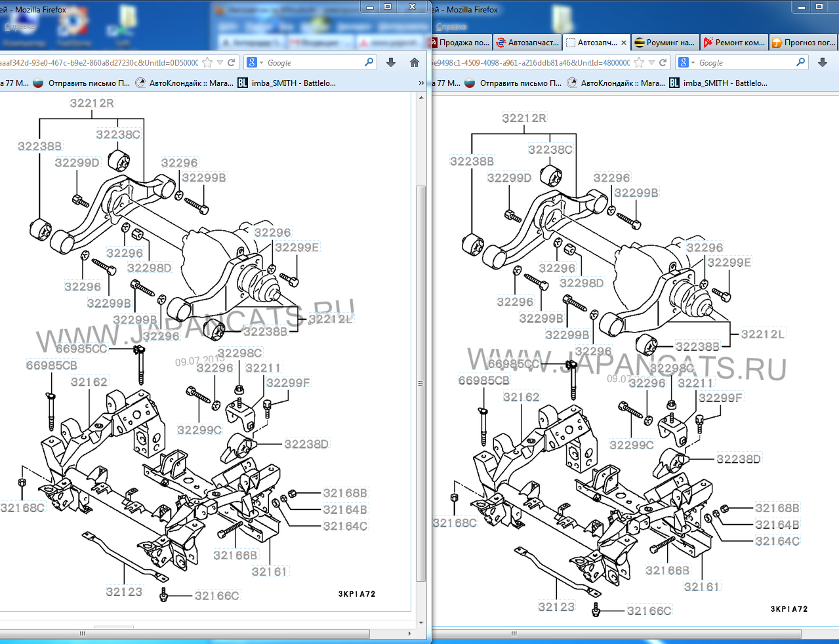Bookmark page with star in right window
Image resolution: width=839 pixels, height=644 pixels.
(x=639, y=62)
